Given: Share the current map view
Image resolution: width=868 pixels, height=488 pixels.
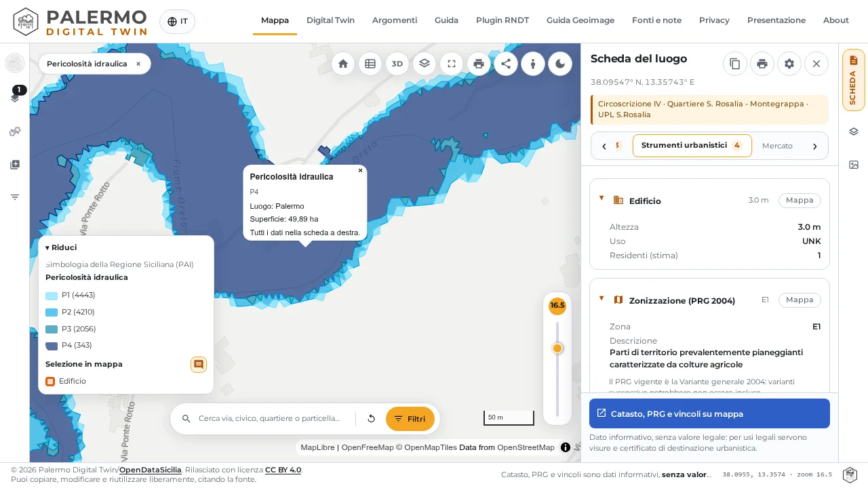Looking at the screenshot, I should 506,64.
